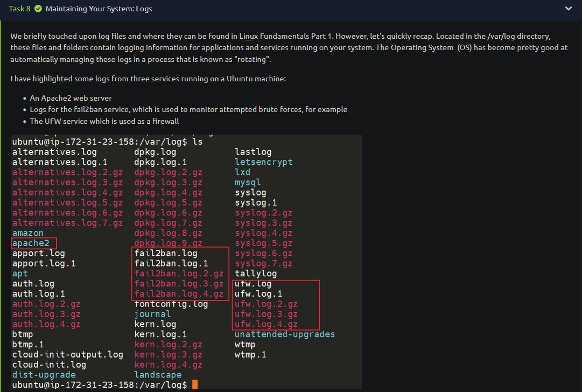Click alternatives.log file name
This screenshot has height=392, width=582.
(x=54, y=152)
